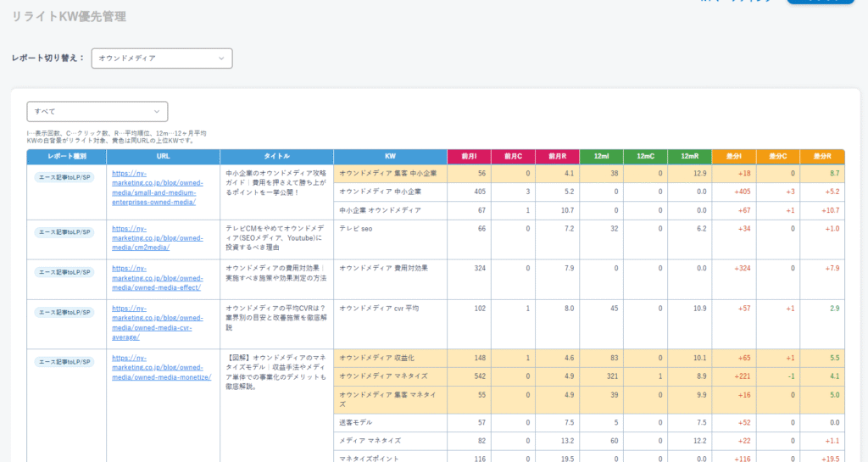Click the エース記事toLP/SP badge in the owned-media-monetize row
This screenshot has height=462, width=868.
(x=64, y=362)
